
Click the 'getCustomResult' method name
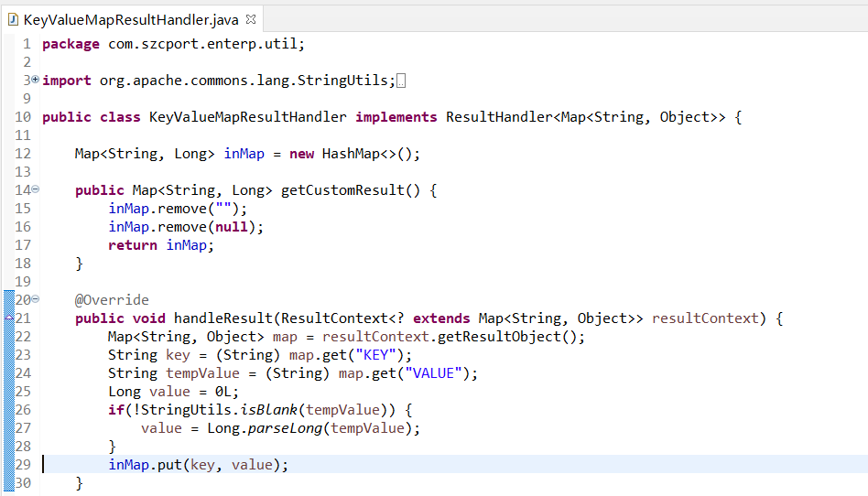[342, 190]
